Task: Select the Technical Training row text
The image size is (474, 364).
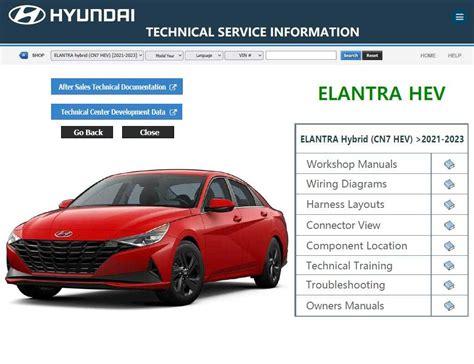Action: (349, 266)
